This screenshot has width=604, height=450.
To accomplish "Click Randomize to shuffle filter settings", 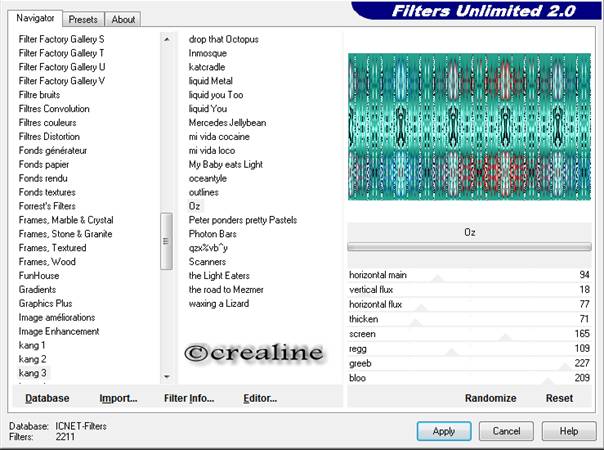I will (x=490, y=398).
